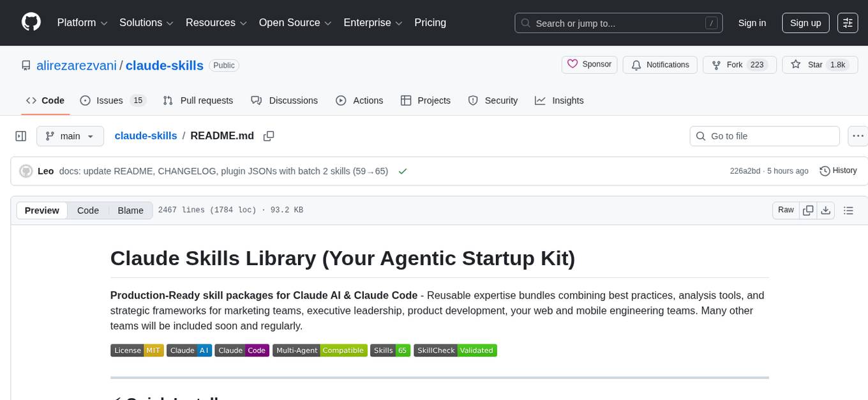Toggle the side file tree panel
The width and height of the screenshot is (868, 400).
pyautogui.click(x=21, y=135)
